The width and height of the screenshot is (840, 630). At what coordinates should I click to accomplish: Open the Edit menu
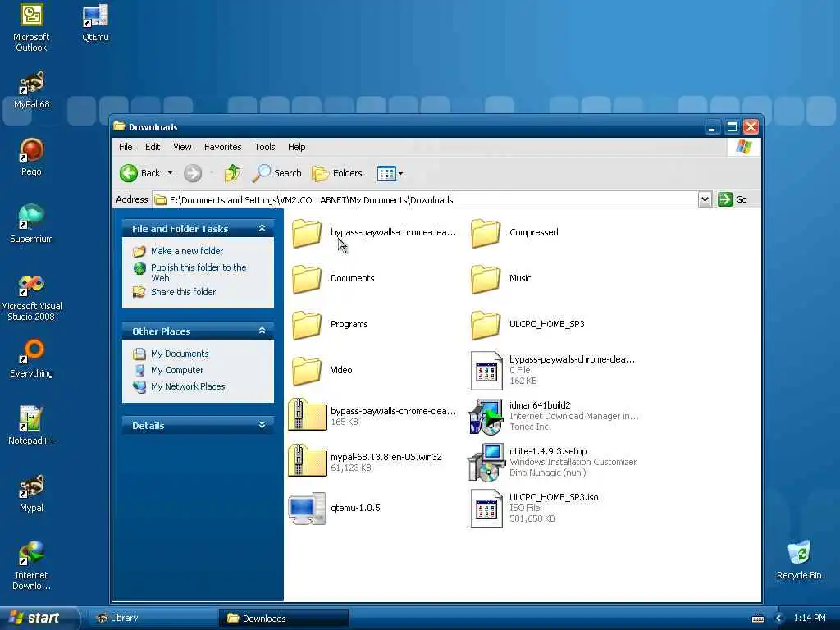click(152, 147)
